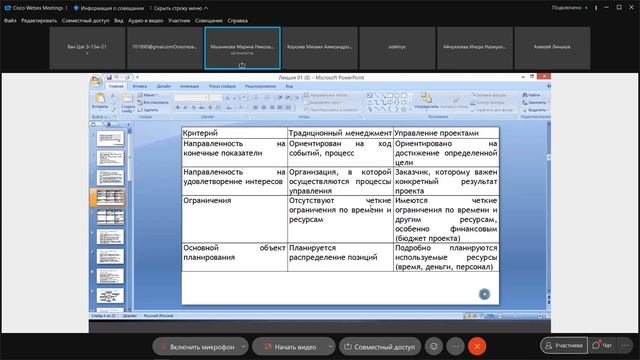Switch to the Показ слайдов ribbon tab
This screenshot has width=640, height=360.
tap(222, 86)
